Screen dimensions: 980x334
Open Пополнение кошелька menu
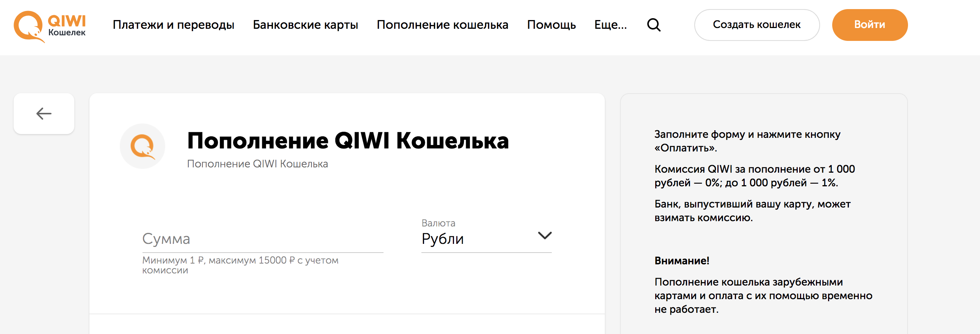click(443, 25)
